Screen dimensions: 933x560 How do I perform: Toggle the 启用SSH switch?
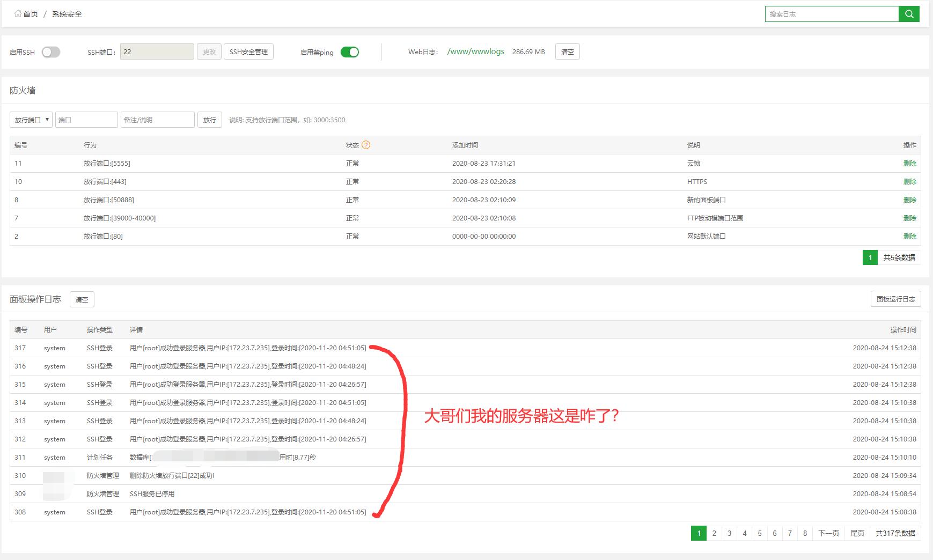point(51,52)
